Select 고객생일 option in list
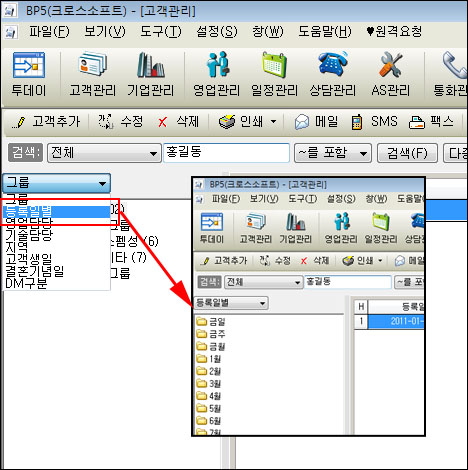 (29, 259)
